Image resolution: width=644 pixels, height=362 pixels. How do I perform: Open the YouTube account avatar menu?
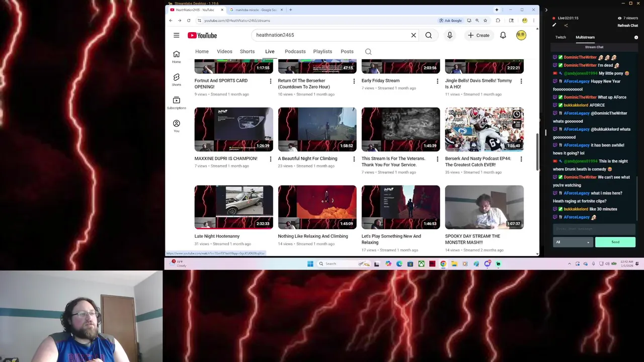pos(521,35)
